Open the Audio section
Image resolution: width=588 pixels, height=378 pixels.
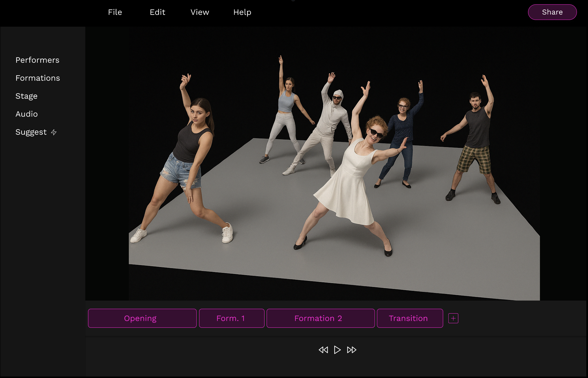tap(27, 114)
